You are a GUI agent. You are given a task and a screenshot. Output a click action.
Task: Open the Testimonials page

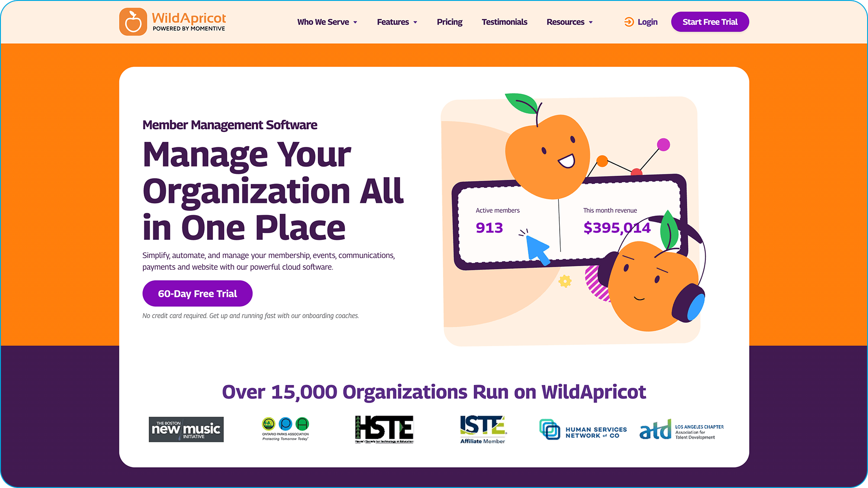505,22
